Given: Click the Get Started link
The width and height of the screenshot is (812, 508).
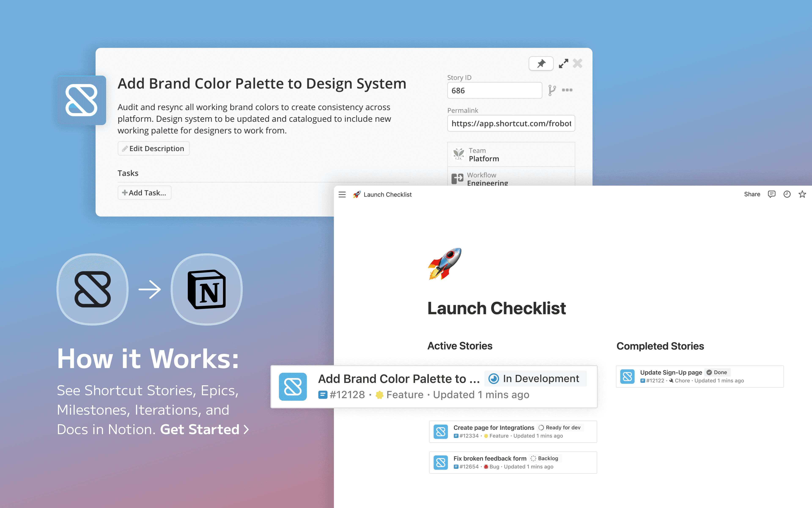Looking at the screenshot, I should 204,429.
